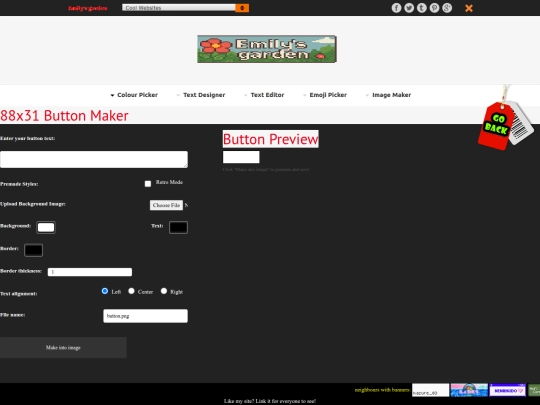Expand the Image Maker menu arrow

point(367,95)
